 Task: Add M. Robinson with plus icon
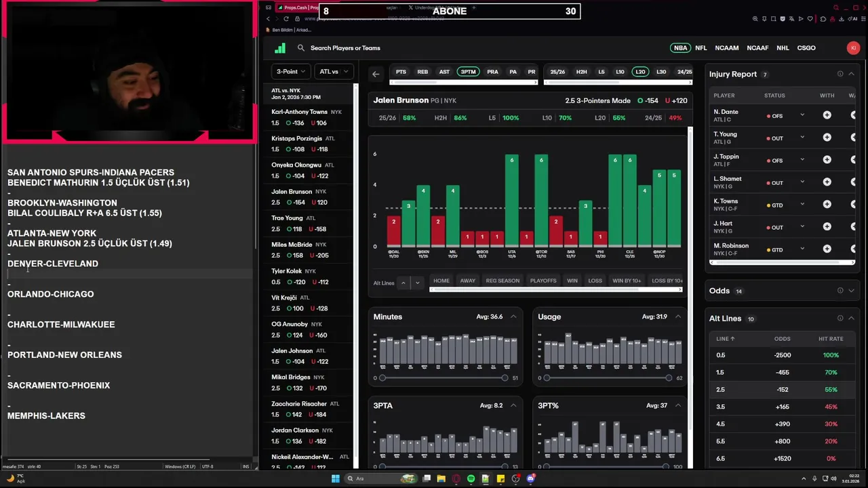(x=827, y=249)
